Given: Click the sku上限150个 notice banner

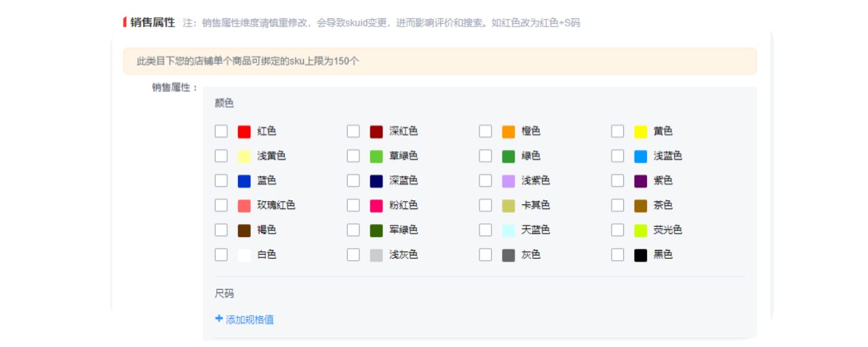Looking at the screenshot, I should [439, 61].
